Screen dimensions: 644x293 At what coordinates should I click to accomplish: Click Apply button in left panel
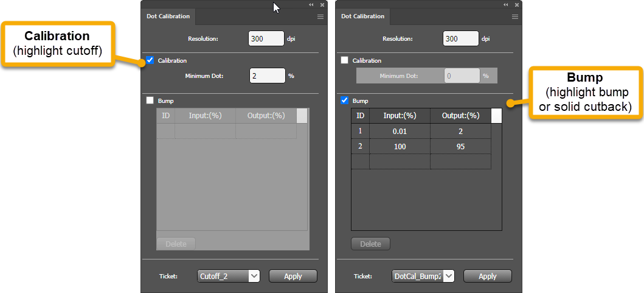[293, 276]
